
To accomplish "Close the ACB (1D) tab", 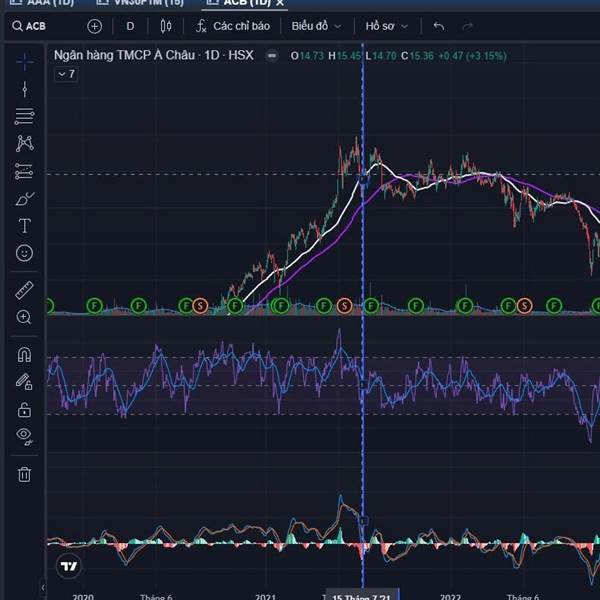I will pyautogui.click(x=280, y=3).
